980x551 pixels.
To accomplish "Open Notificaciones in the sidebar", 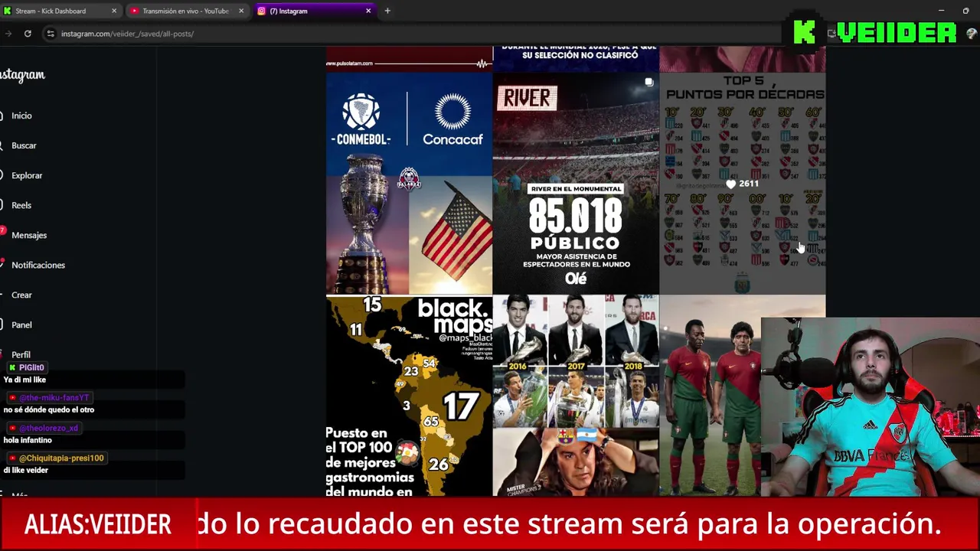I will 38,265.
